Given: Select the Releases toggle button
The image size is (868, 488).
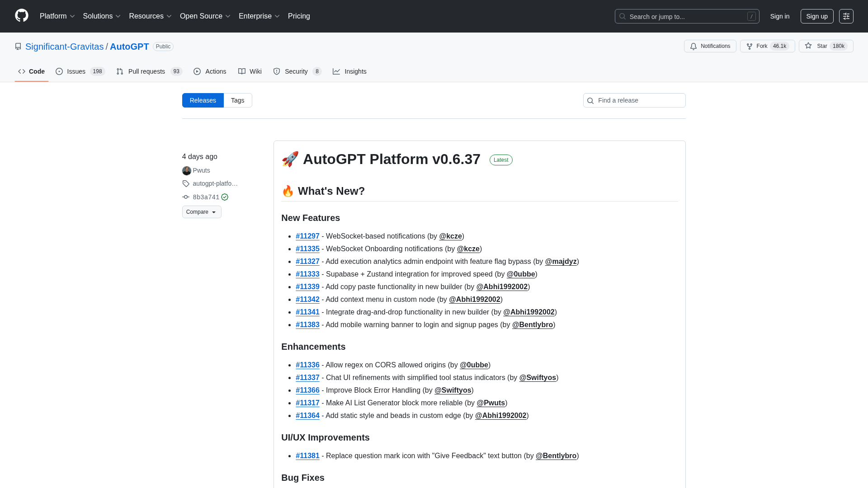Looking at the screenshot, I should click(x=203, y=100).
